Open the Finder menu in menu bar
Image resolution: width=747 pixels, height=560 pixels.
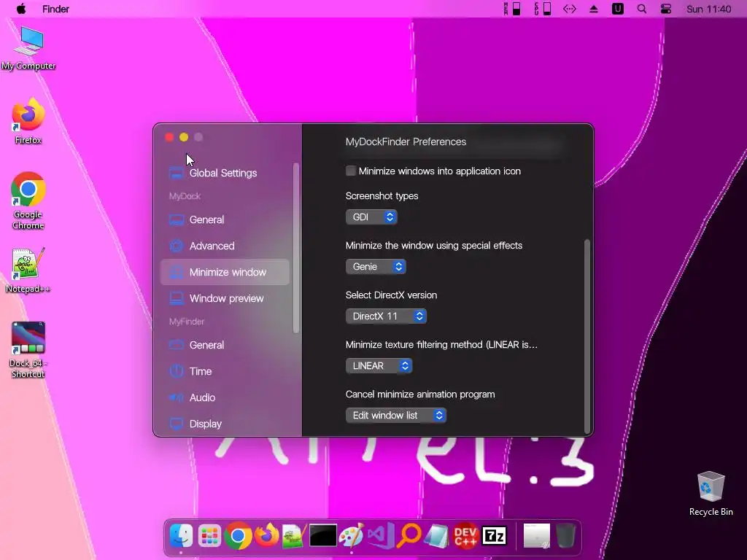tap(55, 9)
